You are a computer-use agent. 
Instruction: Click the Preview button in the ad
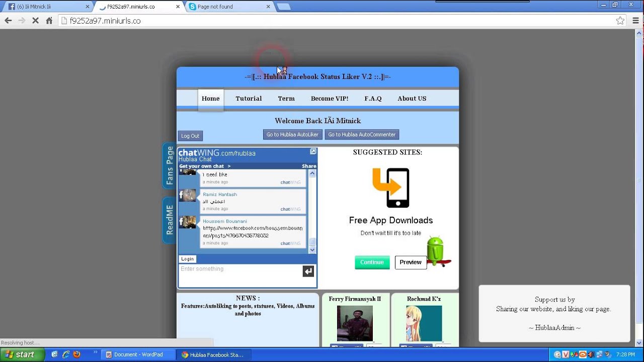point(411,262)
